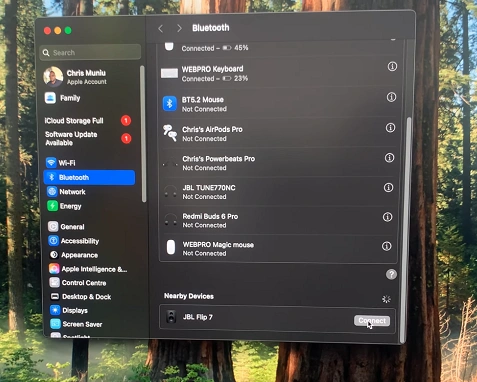Screen dimensions: 477x382
Task: Click the Redmi Buds 6 Pro headphones icon
Action: click(171, 220)
